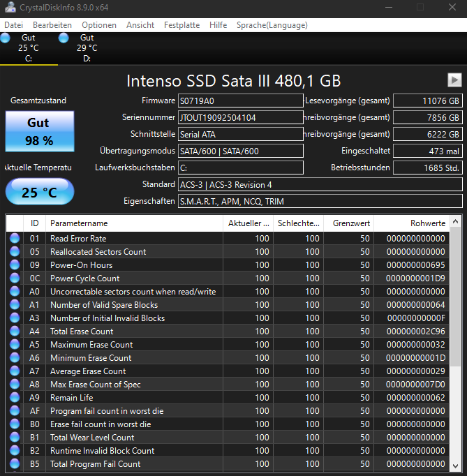
Task: Click the Laufwerksbuchstaben field C:
Action: [x=241, y=168]
